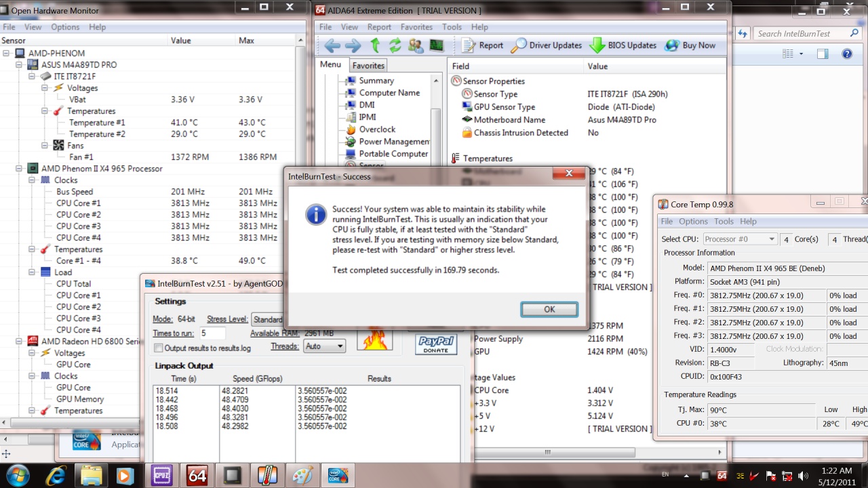868x488 pixels.
Task: Click the AIDA64 forward arrow toolbar icon
Action: (353, 45)
